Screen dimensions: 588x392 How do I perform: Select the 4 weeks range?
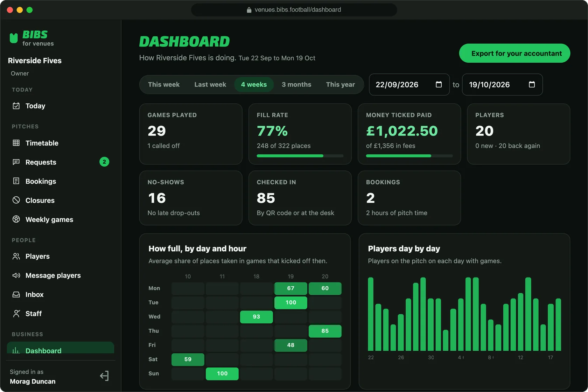coord(254,84)
